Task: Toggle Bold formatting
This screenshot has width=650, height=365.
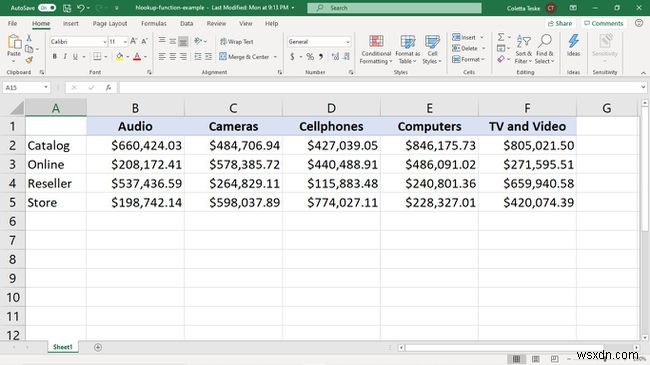Action: click(54, 56)
